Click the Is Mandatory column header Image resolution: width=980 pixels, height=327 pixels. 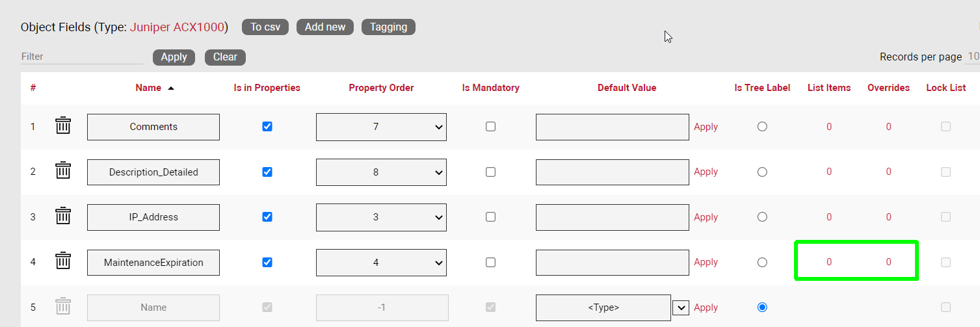pyautogui.click(x=490, y=88)
